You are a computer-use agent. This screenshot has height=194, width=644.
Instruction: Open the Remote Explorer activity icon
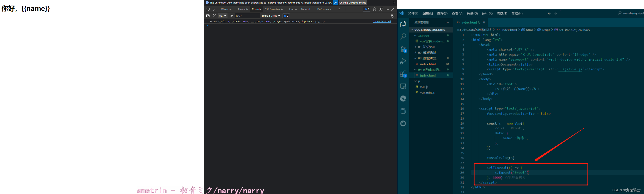pyautogui.click(x=403, y=86)
